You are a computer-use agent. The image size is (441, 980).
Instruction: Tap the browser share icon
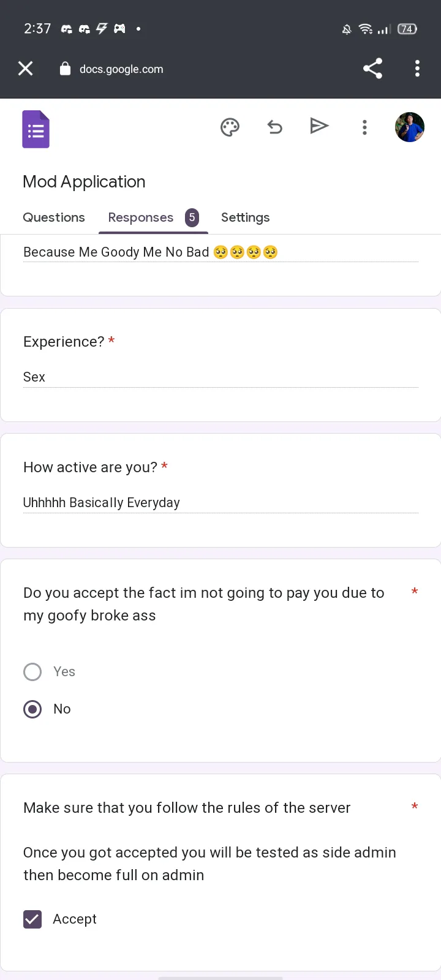coord(372,69)
